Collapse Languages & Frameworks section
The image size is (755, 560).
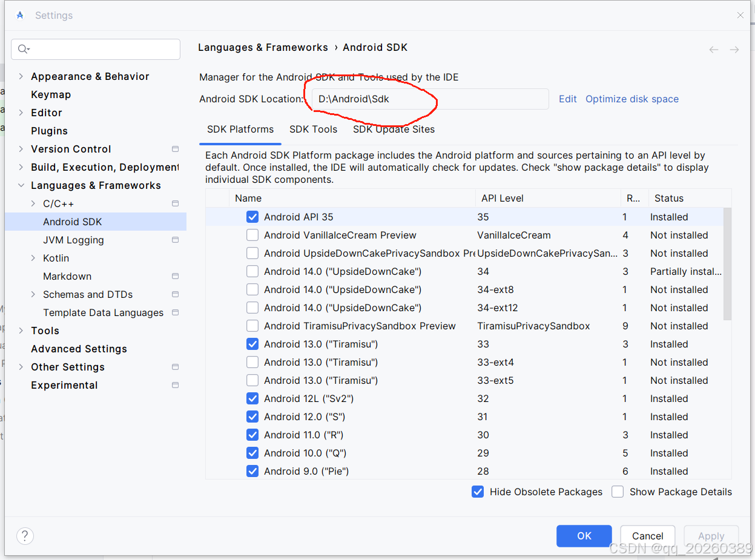[21, 185]
